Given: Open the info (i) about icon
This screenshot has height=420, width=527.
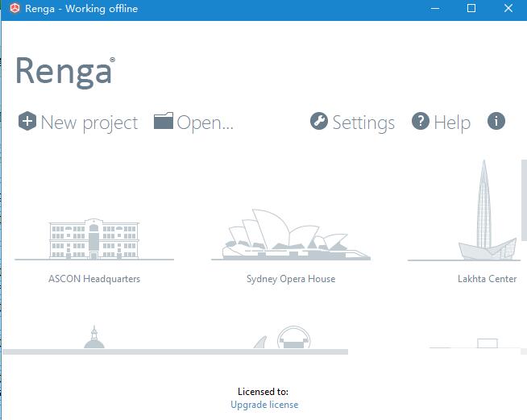Looking at the screenshot, I should coord(496,121).
